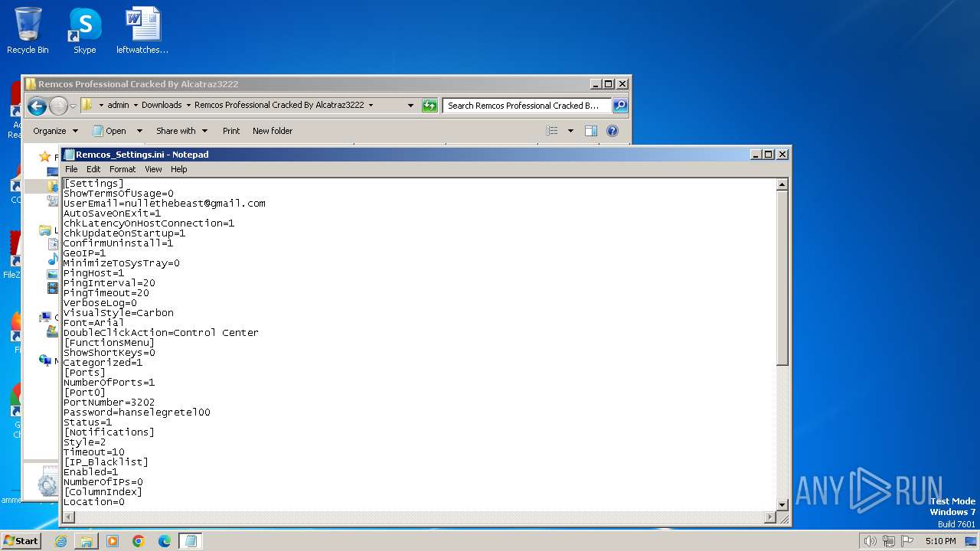
Task: Open the leftwatches Word document icon
Action: [x=142, y=31]
